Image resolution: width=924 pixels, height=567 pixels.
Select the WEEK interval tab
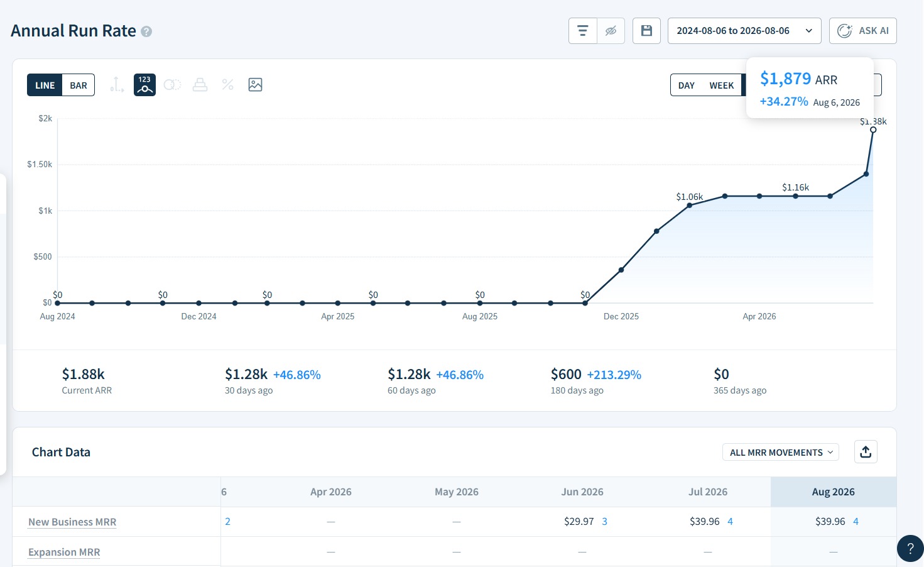coord(722,85)
